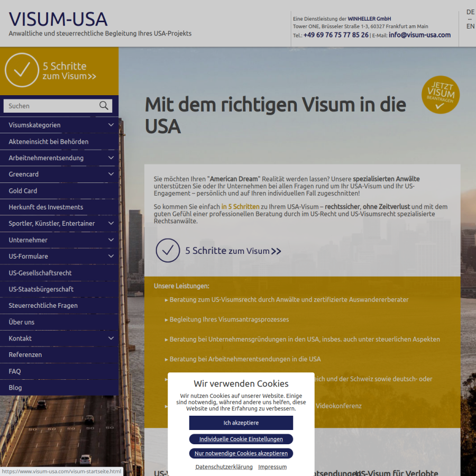Screen dimensions: 476x476
Task: Click the tagline 'Anwaltliche und steuerrechtliche Begleitung'
Action: coord(100,33)
